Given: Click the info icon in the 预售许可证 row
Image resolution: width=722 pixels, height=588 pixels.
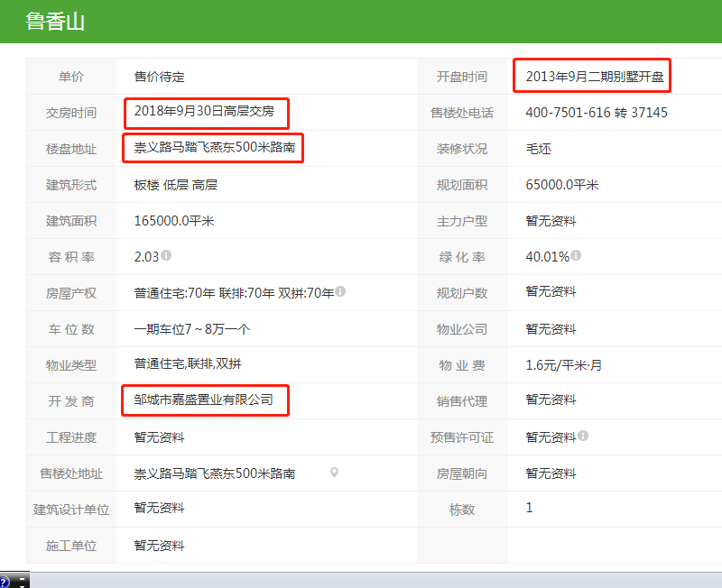Looking at the screenshot, I should (x=583, y=436).
